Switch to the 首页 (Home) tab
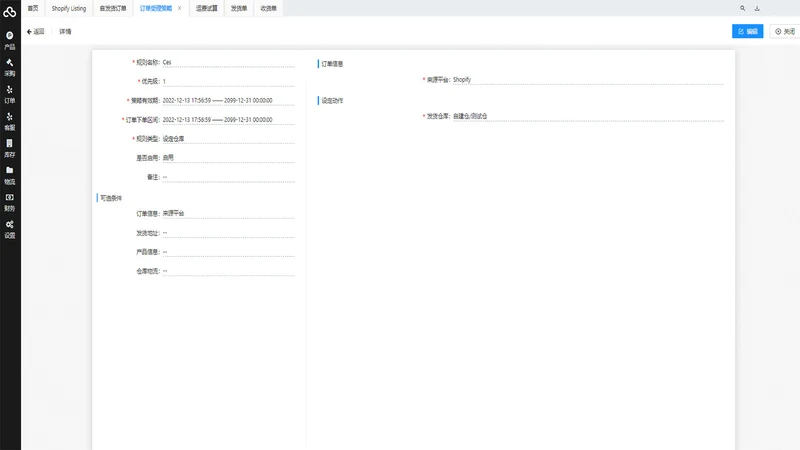This screenshot has height=450, width=800. (x=33, y=8)
